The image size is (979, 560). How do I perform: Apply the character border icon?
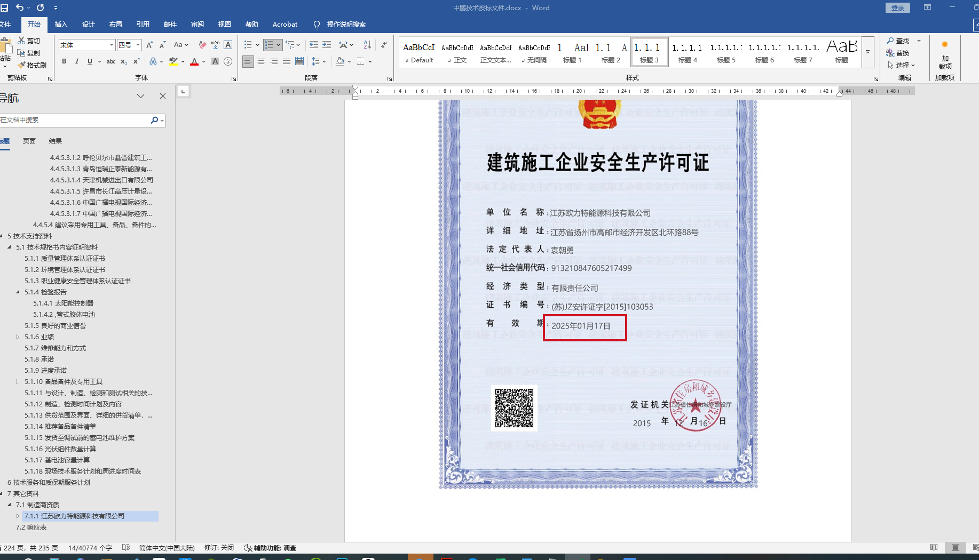228,45
